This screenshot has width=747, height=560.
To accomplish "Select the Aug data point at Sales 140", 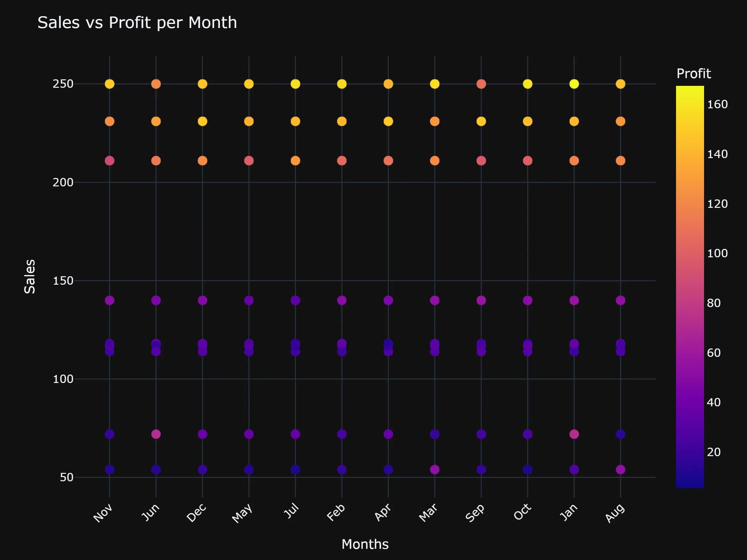I will coord(620,300).
